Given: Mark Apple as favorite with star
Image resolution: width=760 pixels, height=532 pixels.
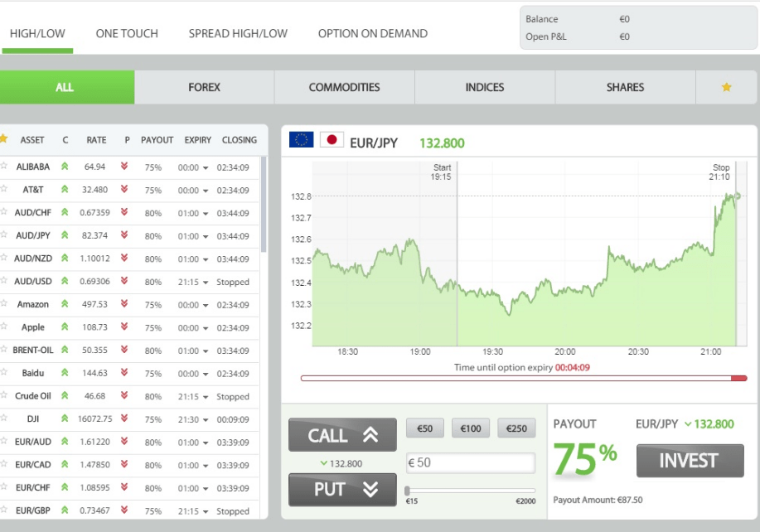Looking at the screenshot, I should pos(3,326).
